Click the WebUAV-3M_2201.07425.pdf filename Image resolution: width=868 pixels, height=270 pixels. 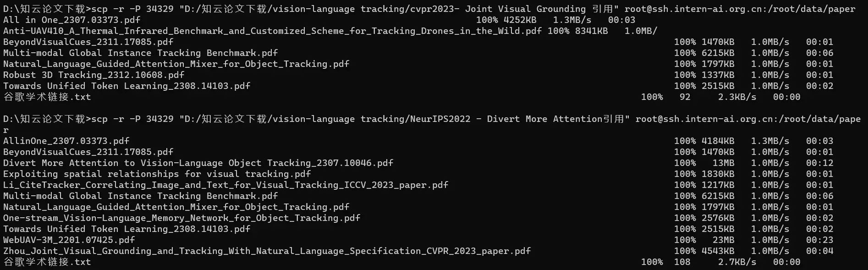pos(69,240)
